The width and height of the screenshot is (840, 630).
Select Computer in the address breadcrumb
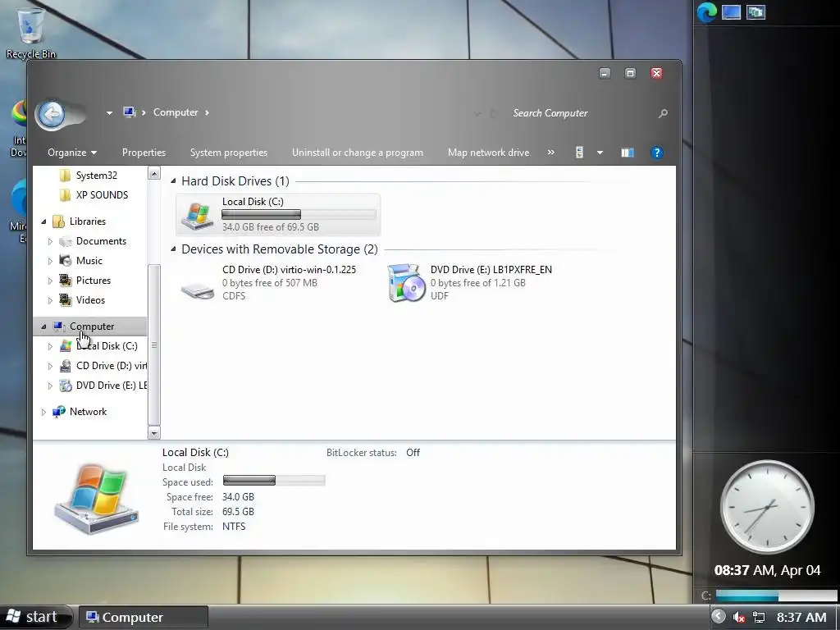pyautogui.click(x=176, y=112)
